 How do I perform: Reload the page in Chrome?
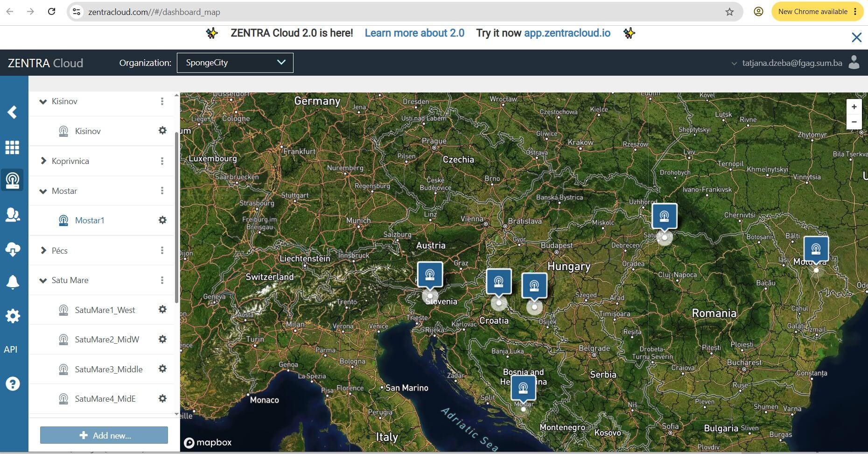point(52,12)
